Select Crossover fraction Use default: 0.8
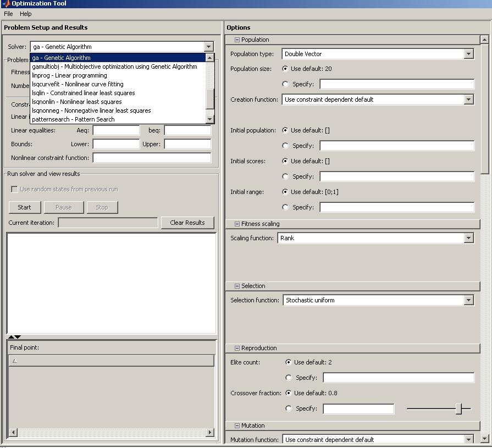The width and height of the screenshot is (492, 448). point(289,393)
